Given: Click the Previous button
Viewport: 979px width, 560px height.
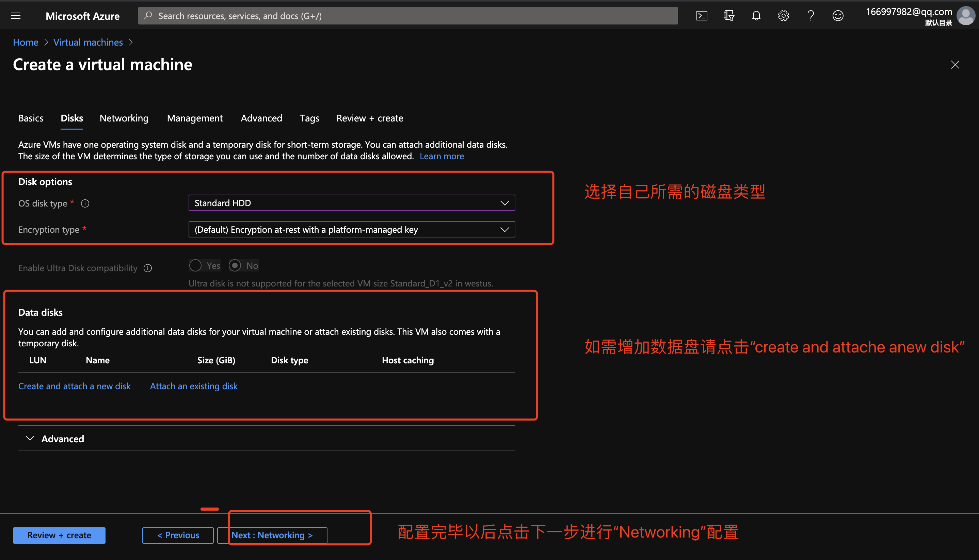Looking at the screenshot, I should 178,535.
